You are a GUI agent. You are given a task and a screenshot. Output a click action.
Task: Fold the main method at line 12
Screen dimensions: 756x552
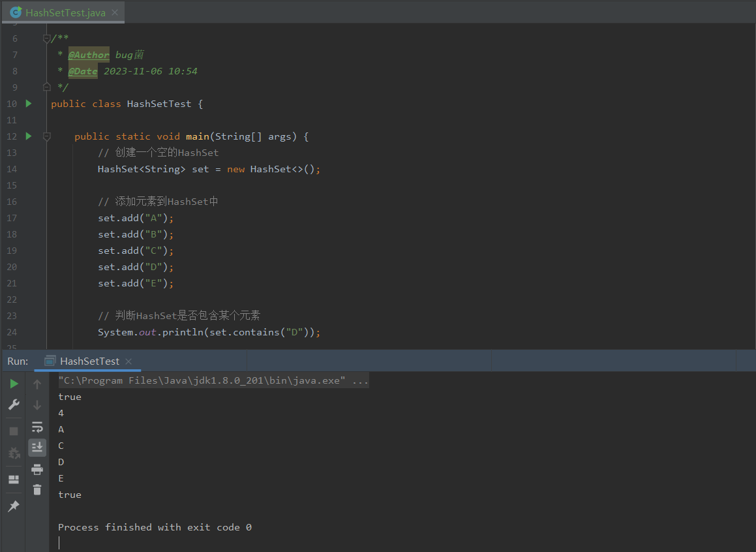click(x=47, y=137)
